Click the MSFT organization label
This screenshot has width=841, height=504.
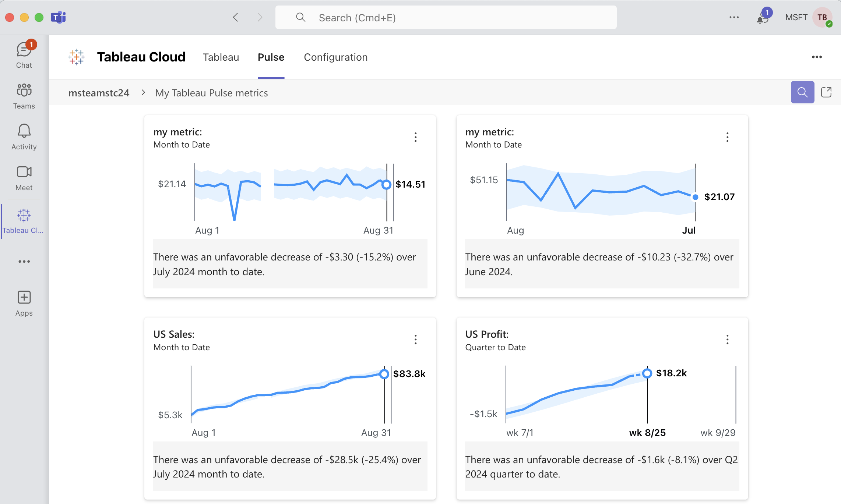(x=796, y=17)
